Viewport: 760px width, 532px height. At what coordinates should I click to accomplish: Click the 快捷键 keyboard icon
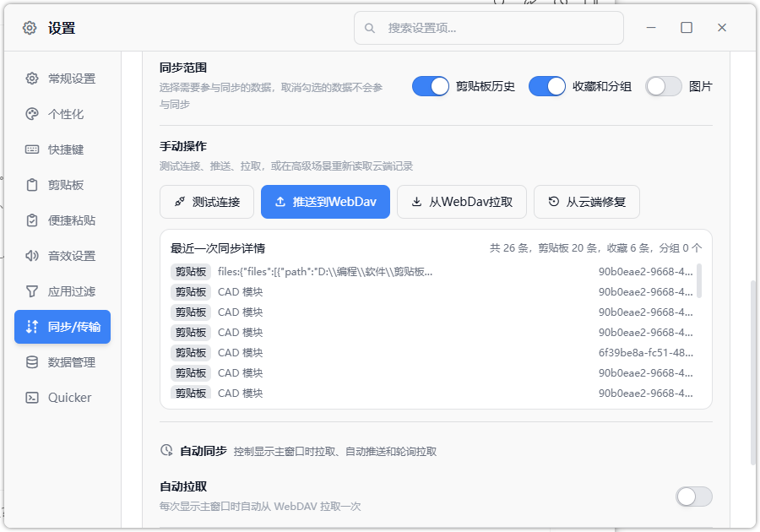(x=32, y=149)
